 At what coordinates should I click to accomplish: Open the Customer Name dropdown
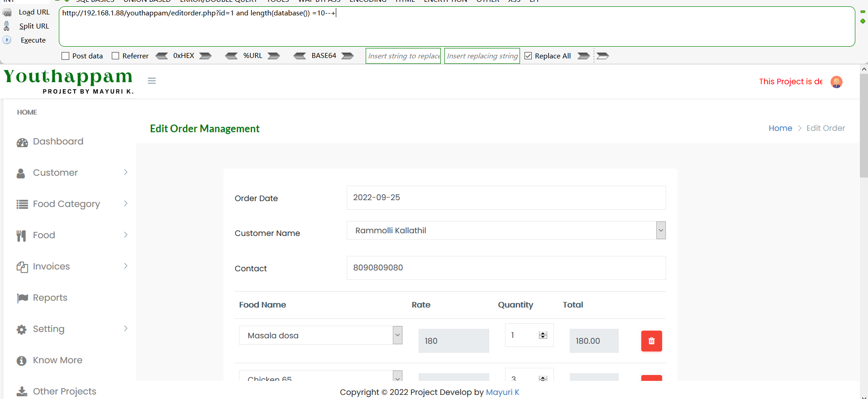tap(506, 231)
